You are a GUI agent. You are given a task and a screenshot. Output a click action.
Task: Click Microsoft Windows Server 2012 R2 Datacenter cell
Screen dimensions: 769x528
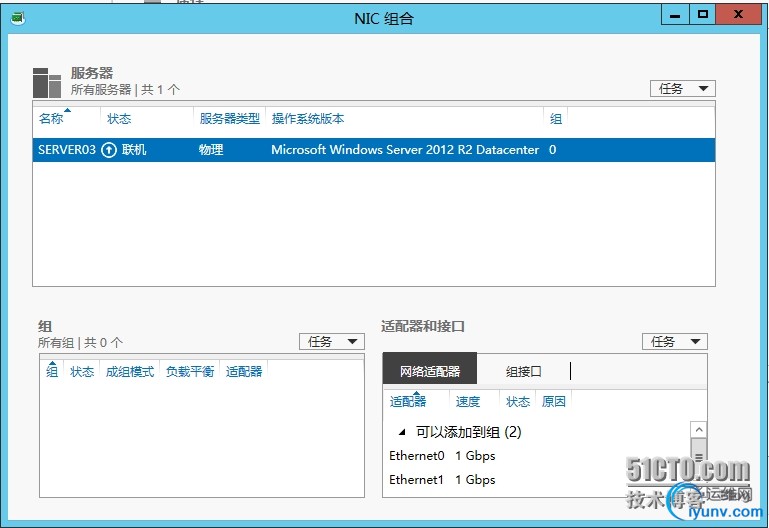tap(405, 150)
